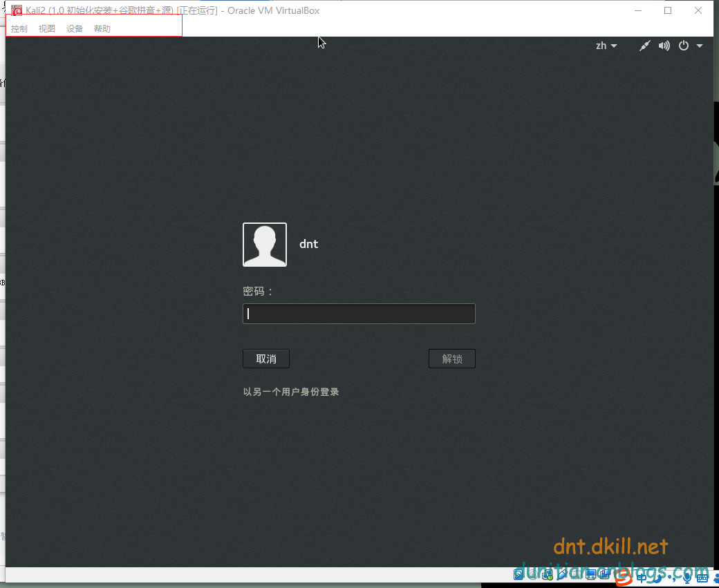Click the VirtualBox USB status icon
This screenshot has height=588, width=719.
561,575
